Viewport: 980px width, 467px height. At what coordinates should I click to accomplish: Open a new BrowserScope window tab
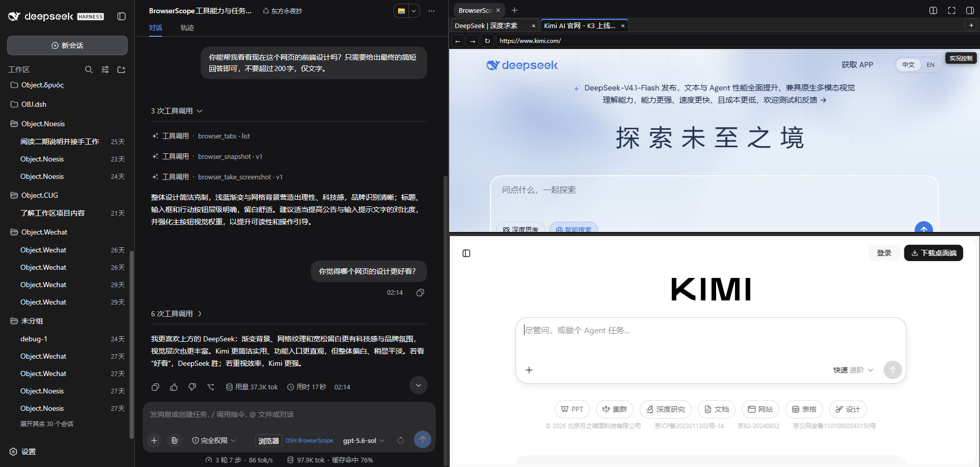tap(514, 10)
